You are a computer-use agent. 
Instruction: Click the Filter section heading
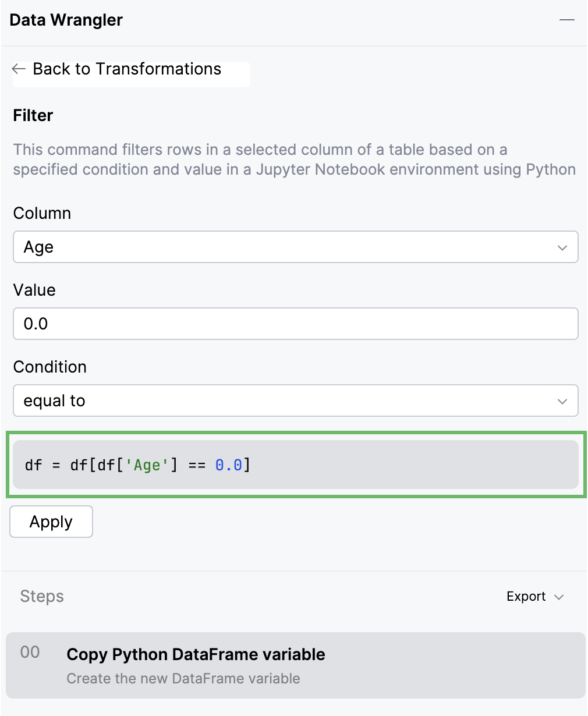pyautogui.click(x=33, y=115)
